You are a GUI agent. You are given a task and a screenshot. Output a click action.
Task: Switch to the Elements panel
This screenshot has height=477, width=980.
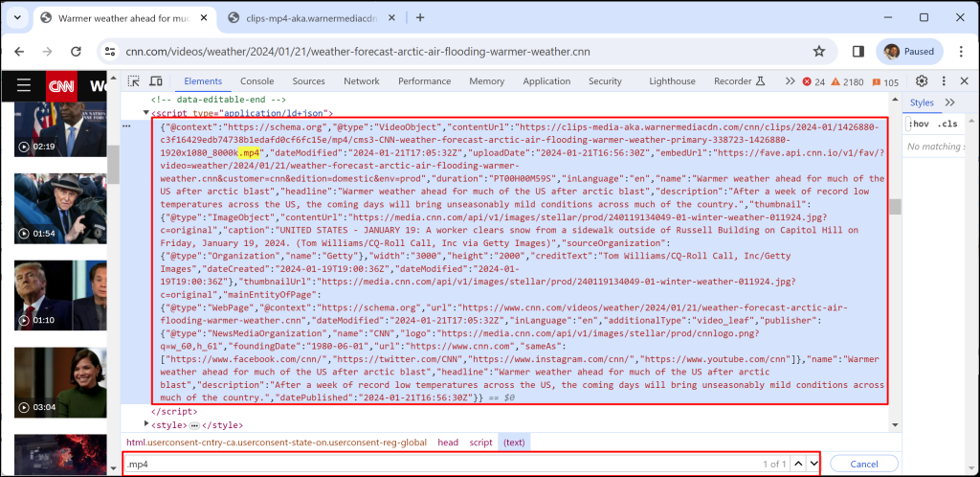point(203,81)
